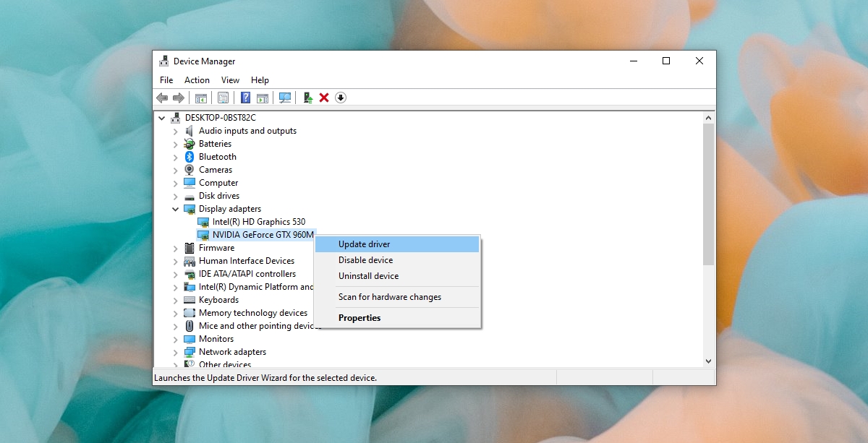Choose Scan for hardware changes in context menu
Viewport: 868px width, 443px height.
(398, 297)
